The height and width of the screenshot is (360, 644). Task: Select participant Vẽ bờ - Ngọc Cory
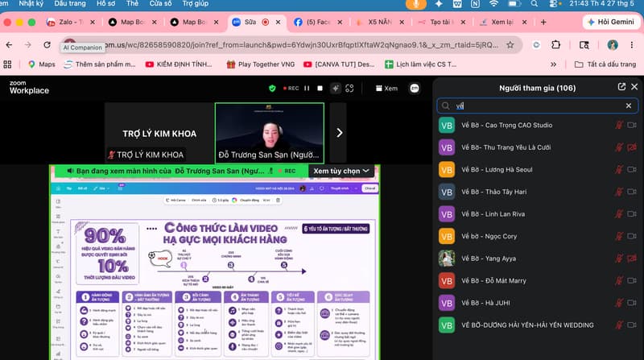(x=537, y=236)
